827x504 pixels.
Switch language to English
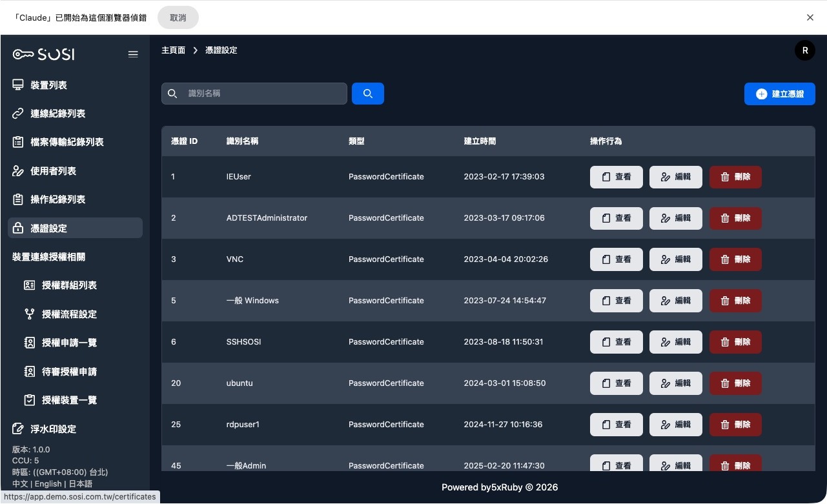pyautogui.click(x=48, y=484)
